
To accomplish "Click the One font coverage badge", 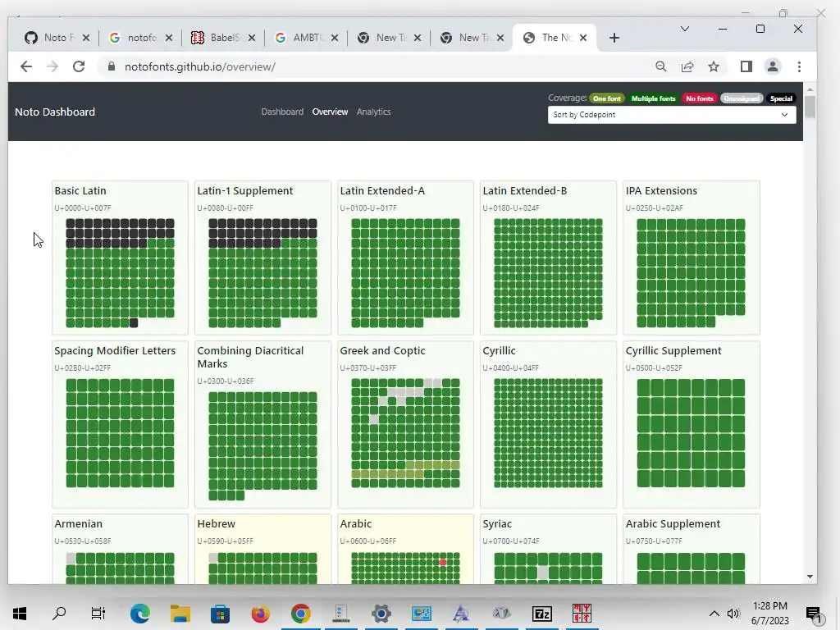I will pyautogui.click(x=607, y=98).
